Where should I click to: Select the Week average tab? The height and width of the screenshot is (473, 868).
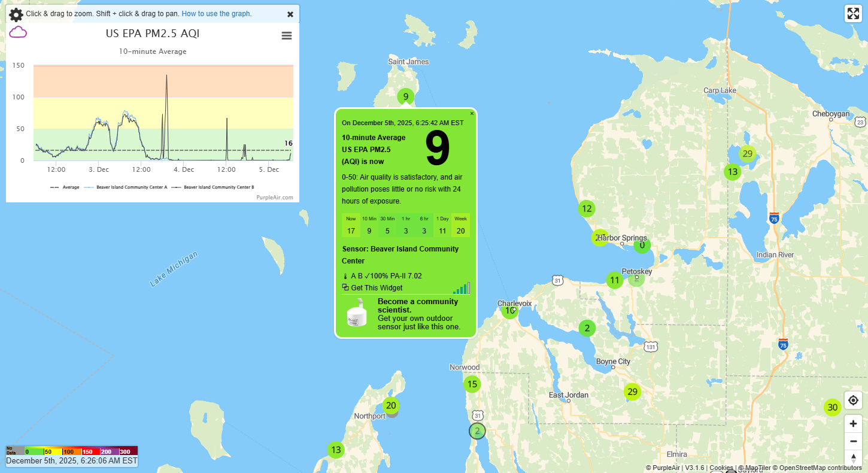(460, 226)
